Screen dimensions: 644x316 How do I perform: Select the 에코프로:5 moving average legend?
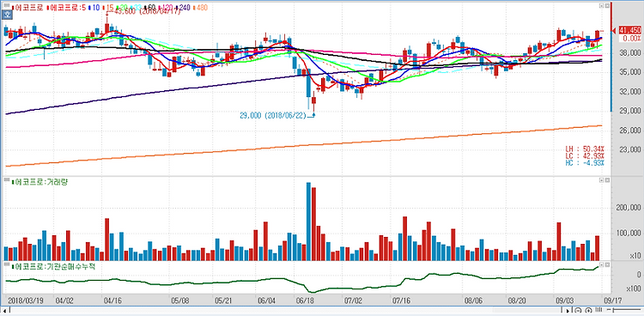pyautogui.click(x=66, y=8)
